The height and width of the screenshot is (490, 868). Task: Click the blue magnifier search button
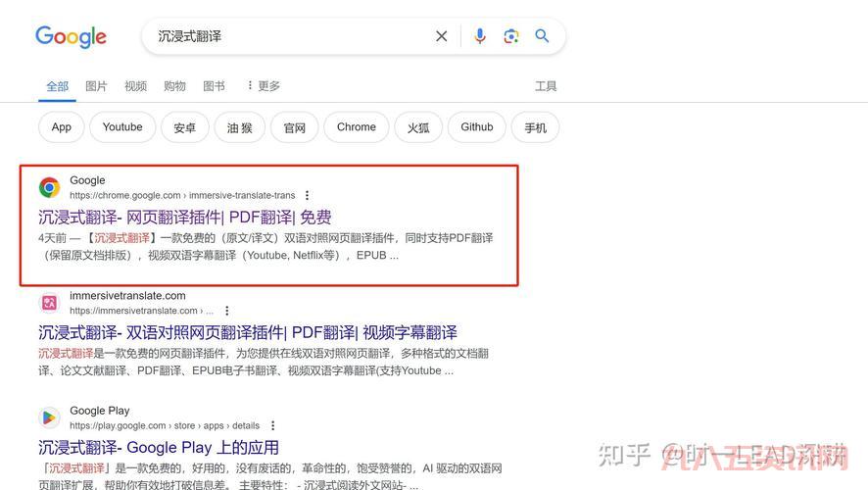pos(542,36)
